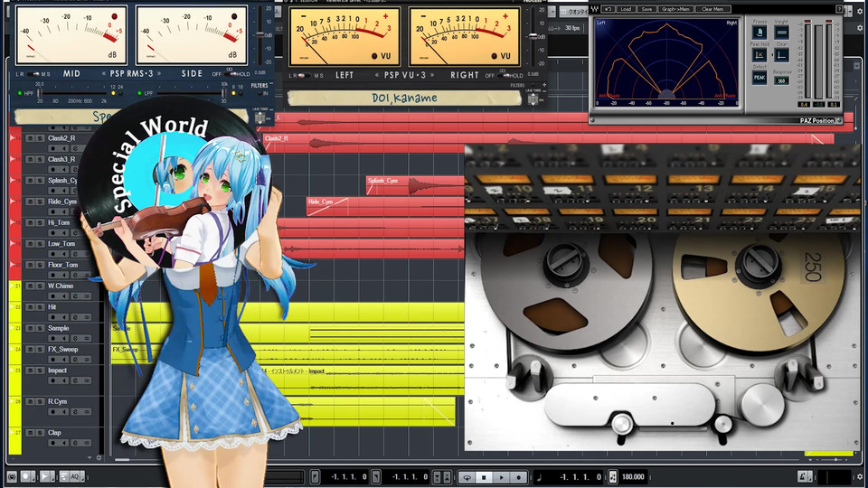Open edit channel settings for Sample track
Screen dimensions: 868x488
(75, 339)
